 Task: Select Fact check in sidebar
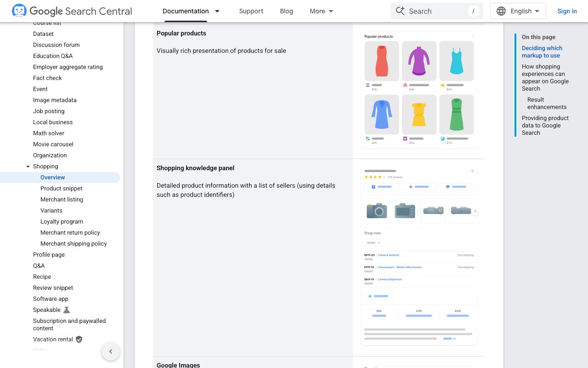47,78
